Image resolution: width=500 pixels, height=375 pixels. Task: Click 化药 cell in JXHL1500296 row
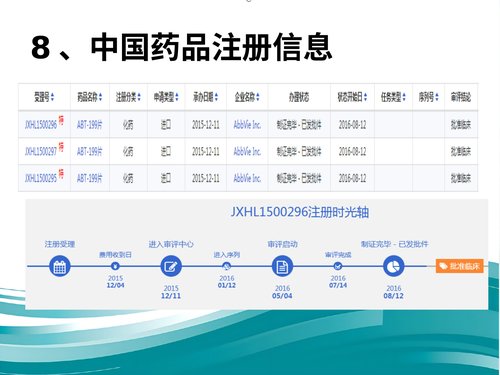[x=128, y=125]
